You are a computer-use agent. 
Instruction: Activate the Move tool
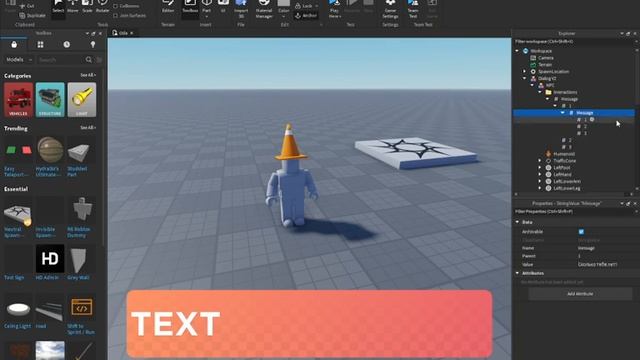point(73,7)
